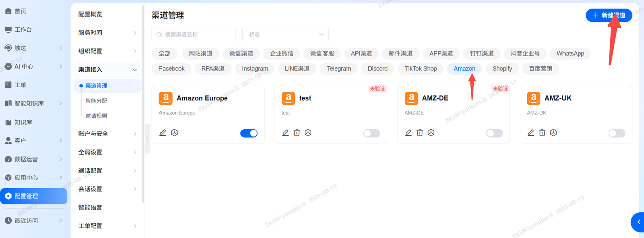644x238 pixels.
Task: Click the 新建渠道 create channel button
Action: (x=609, y=15)
